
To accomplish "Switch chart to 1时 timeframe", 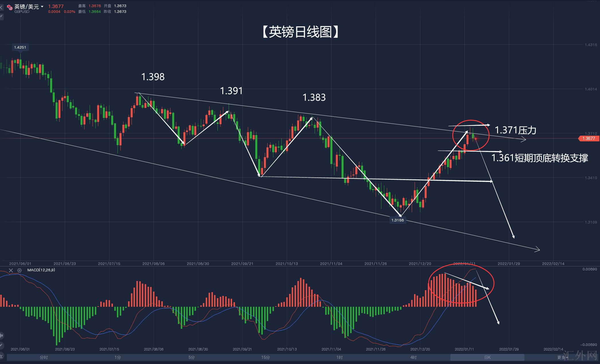I will click(x=339, y=357).
